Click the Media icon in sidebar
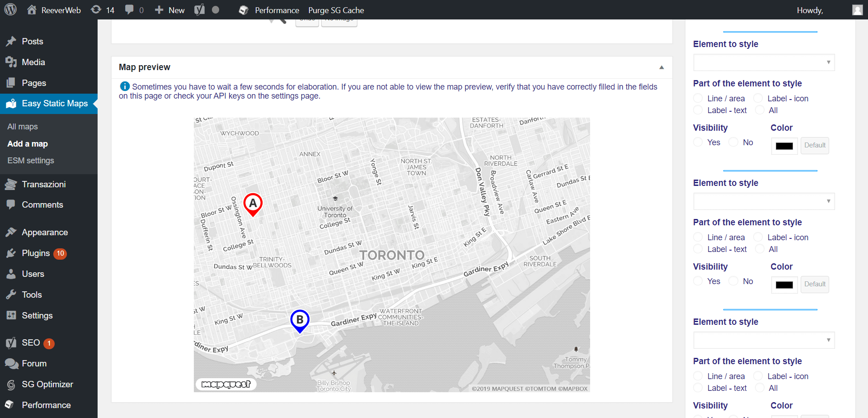 click(11, 62)
